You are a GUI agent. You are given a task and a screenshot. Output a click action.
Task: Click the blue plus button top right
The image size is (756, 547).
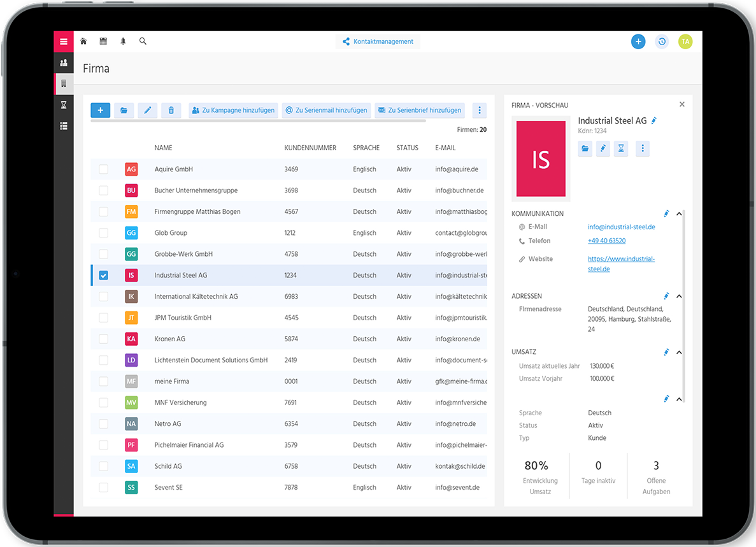[638, 41]
